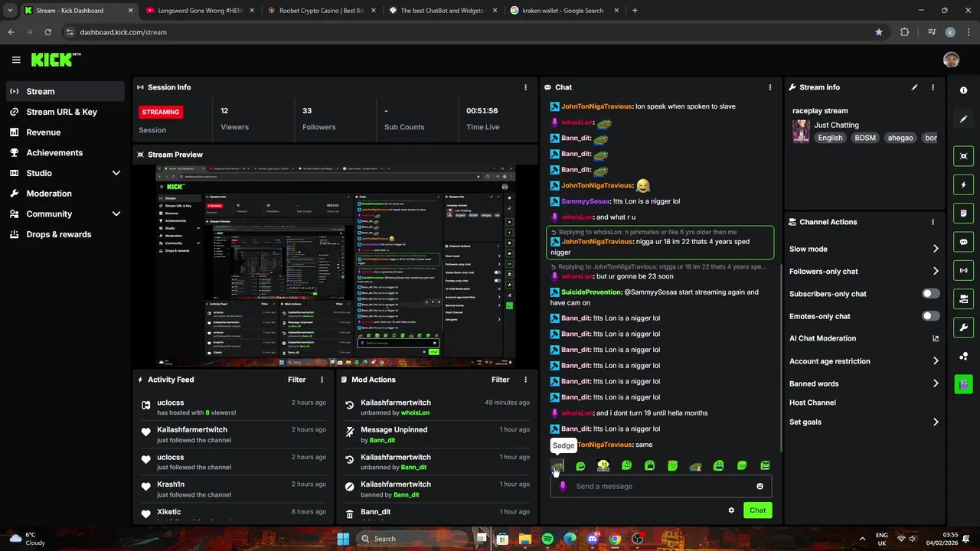The image size is (980, 551).
Task: Open Chat panel three-dot menu
Action: (x=769, y=87)
